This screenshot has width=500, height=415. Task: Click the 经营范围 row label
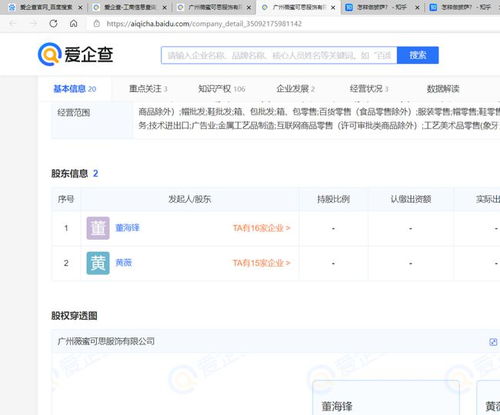(74, 113)
